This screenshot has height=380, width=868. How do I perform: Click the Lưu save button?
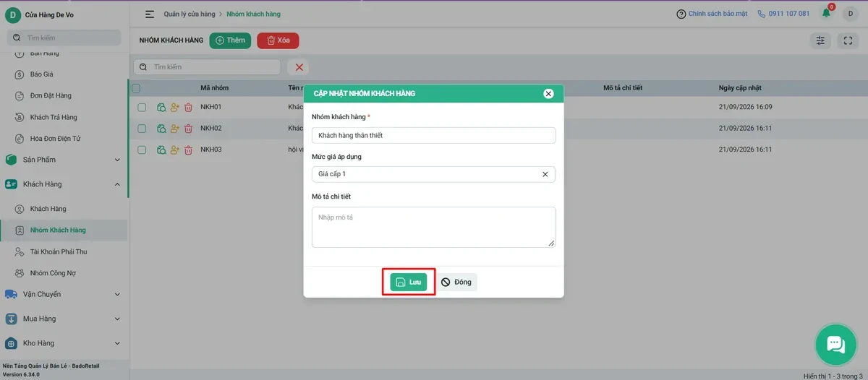(409, 282)
